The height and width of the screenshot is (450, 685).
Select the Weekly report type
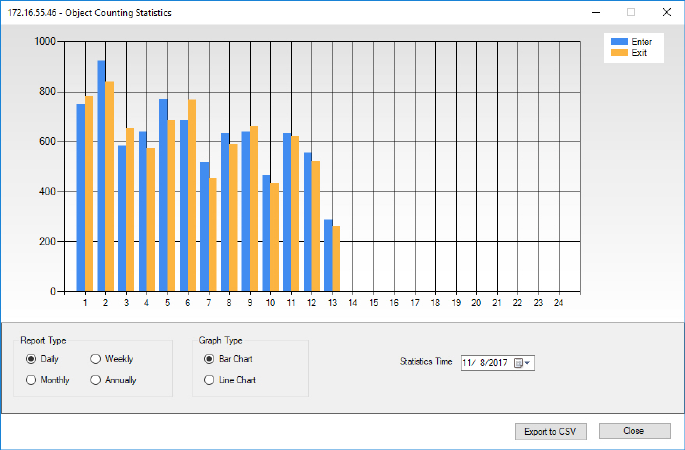[111, 359]
